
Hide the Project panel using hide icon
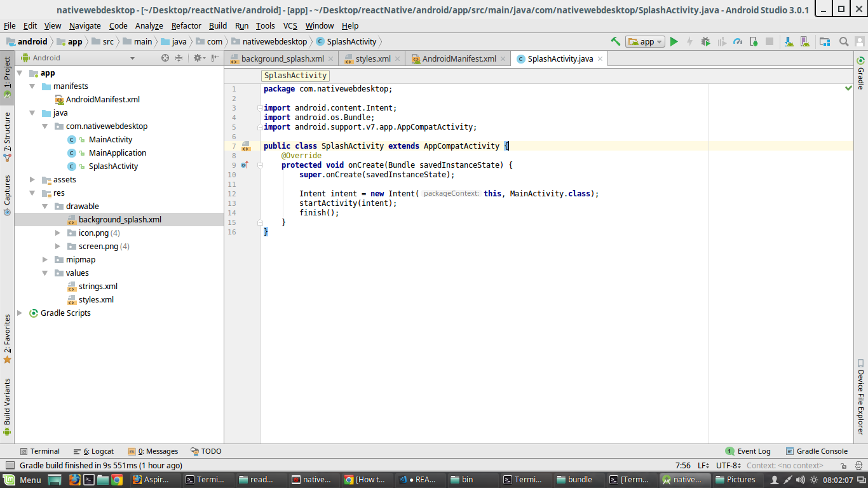point(215,58)
